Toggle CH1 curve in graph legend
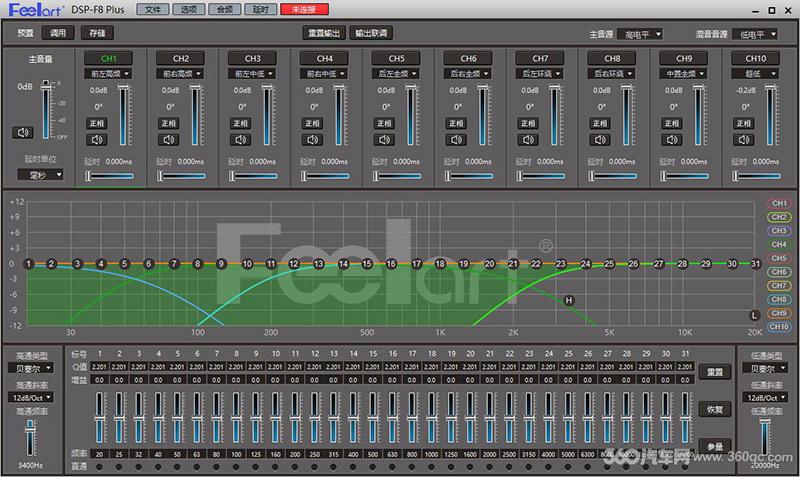Image resolution: width=800 pixels, height=477 pixels. tap(779, 204)
